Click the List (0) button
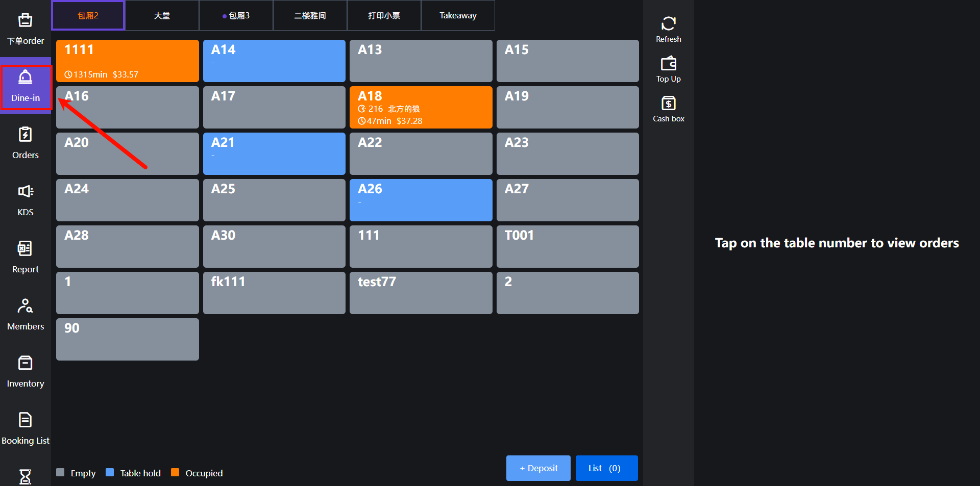This screenshot has height=486, width=980. pyautogui.click(x=606, y=468)
